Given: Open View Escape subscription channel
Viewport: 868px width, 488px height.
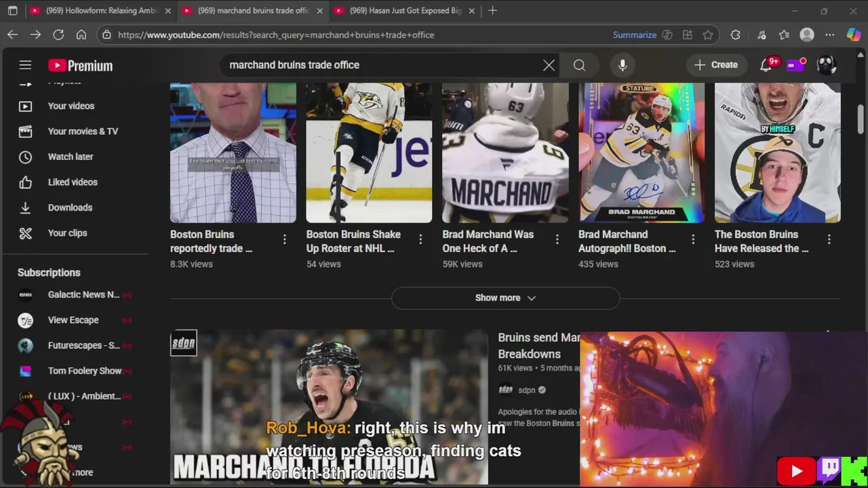Looking at the screenshot, I should coord(75,320).
